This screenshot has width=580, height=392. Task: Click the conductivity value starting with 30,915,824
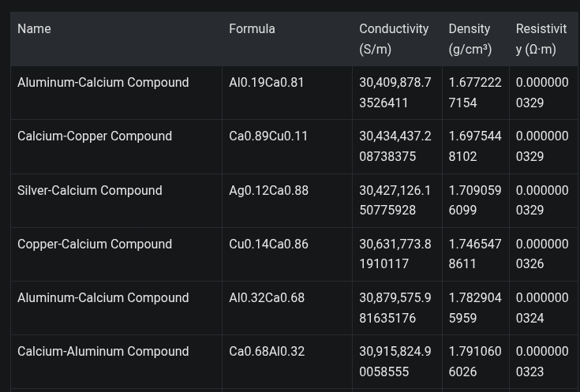click(x=395, y=361)
